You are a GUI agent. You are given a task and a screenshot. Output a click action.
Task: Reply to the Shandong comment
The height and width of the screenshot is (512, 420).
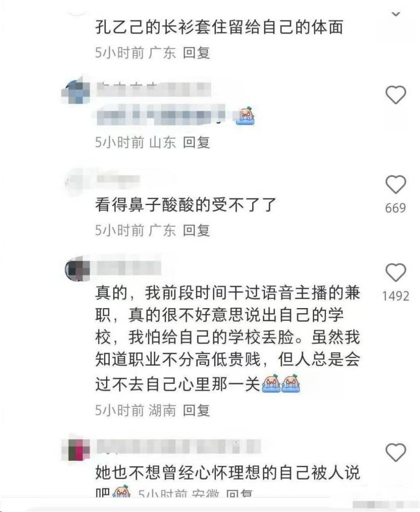point(196,142)
